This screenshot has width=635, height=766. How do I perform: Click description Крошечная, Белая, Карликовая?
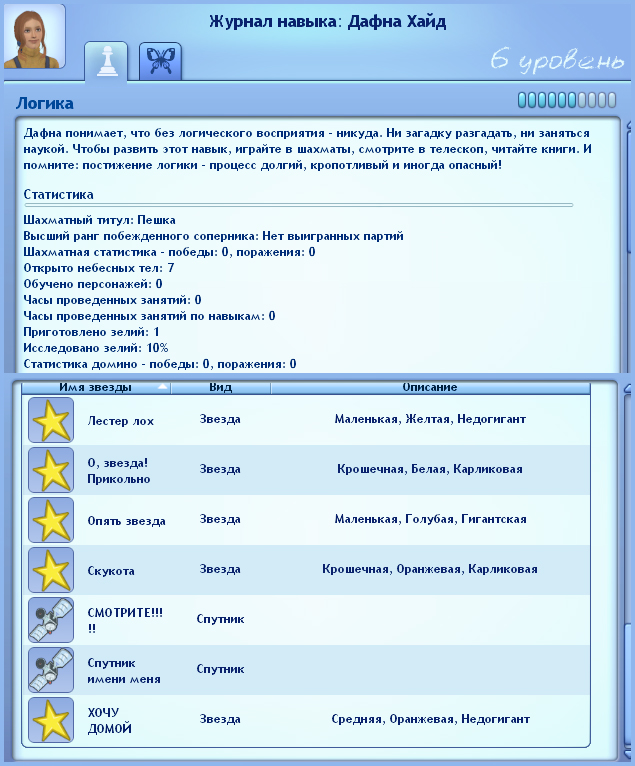coord(430,469)
